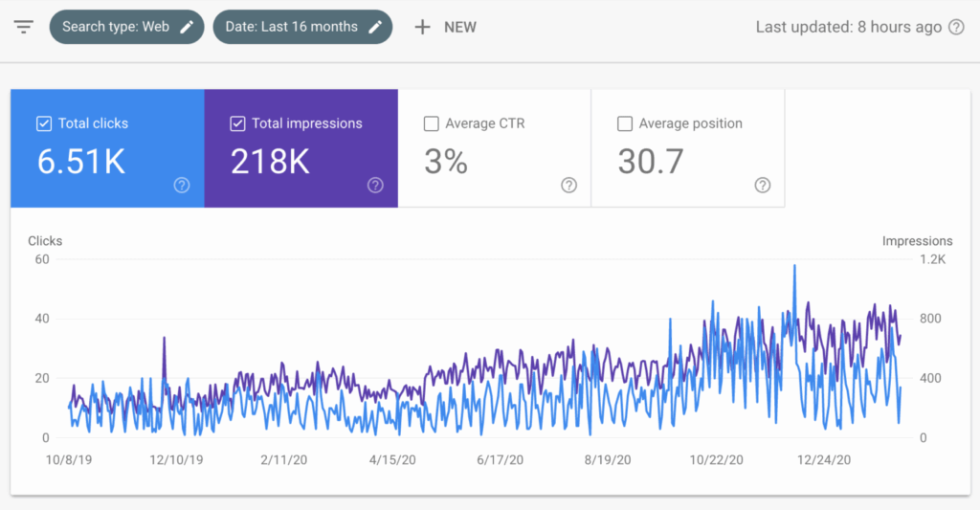Click the 6/17/20 date label

500,460
